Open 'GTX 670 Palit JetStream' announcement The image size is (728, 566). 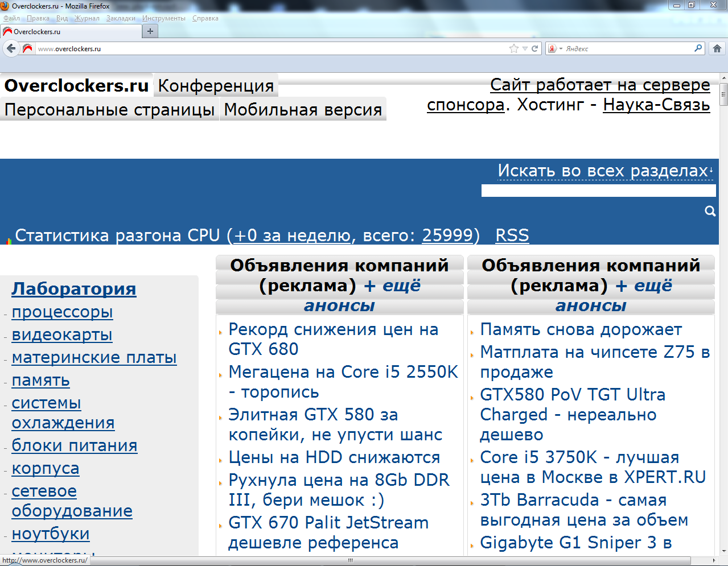click(x=328, y=532)
